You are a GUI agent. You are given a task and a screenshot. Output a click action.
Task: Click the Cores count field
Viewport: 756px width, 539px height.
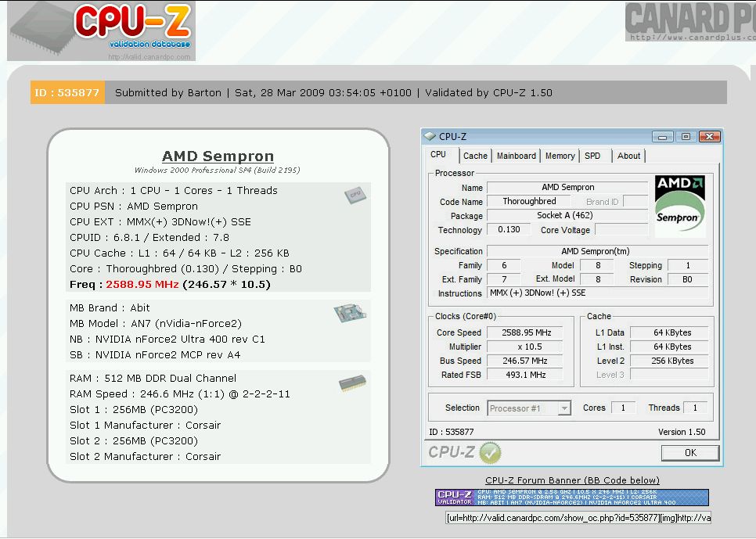[x=624, y=408]
